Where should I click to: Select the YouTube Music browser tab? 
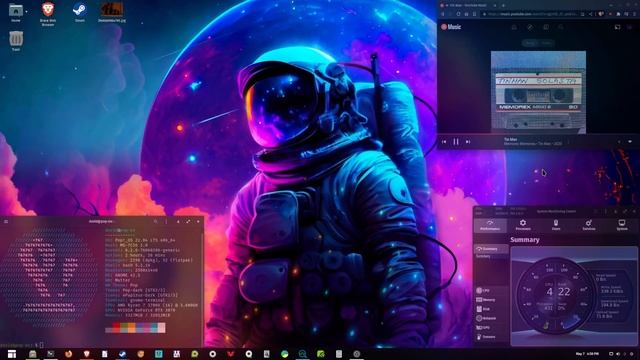469,5
